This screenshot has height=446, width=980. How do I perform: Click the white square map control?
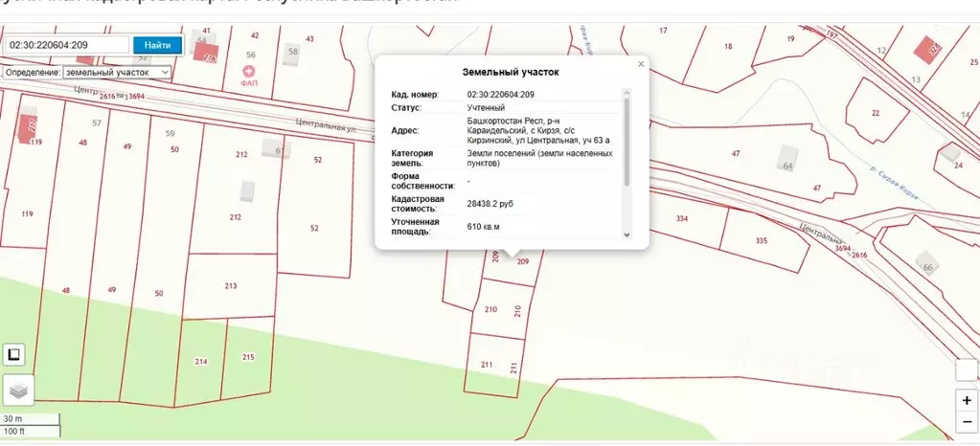coord(967,369)
